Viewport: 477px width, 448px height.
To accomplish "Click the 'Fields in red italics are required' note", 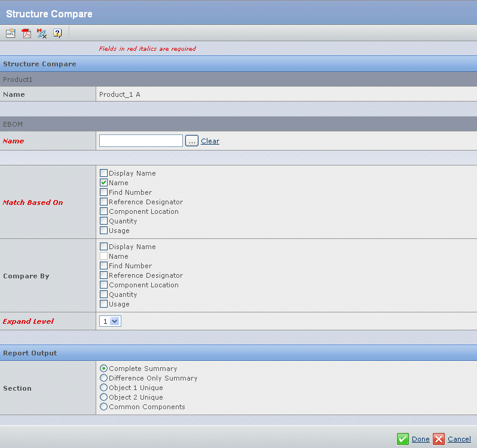I will (148, 48).
